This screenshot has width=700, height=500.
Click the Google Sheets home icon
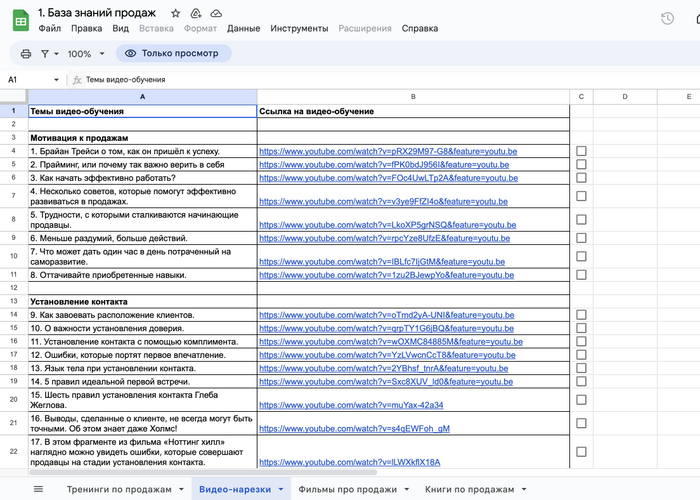tap(19, 19)
